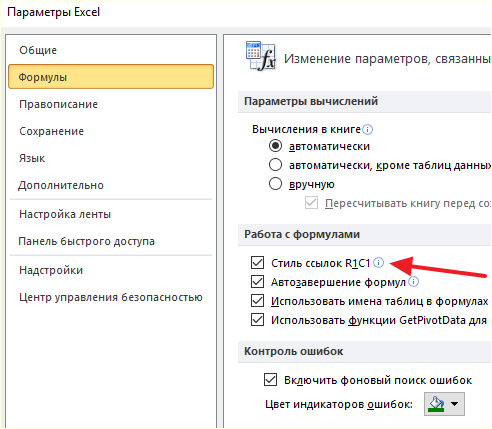Click the Вычисления в книге label
This screenshot has height=429, width=492.
(x=306, y=129)
